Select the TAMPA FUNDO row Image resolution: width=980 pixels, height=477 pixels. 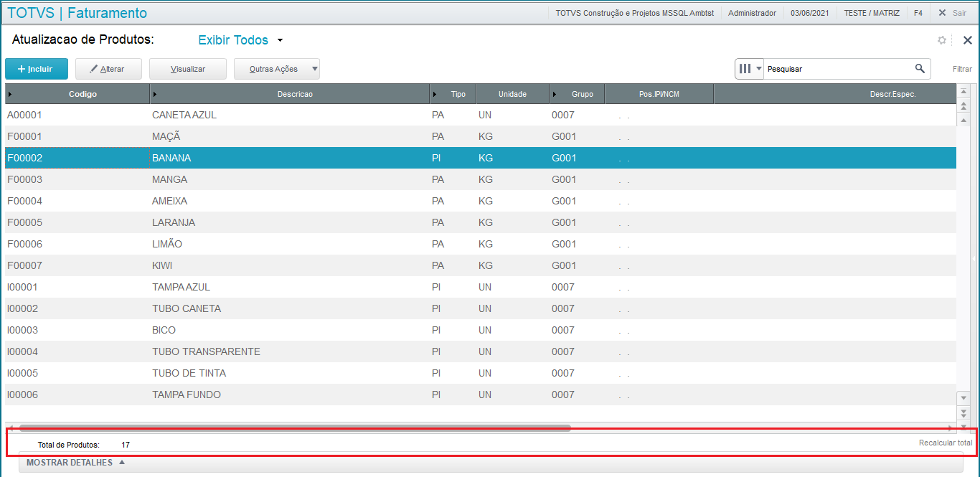[481, 395]
